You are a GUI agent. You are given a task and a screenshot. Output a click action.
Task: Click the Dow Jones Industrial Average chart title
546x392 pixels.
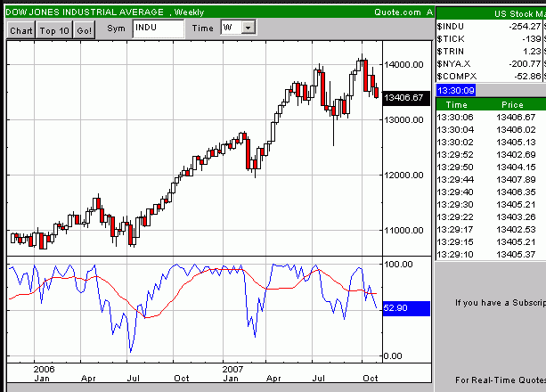[85, 12]
